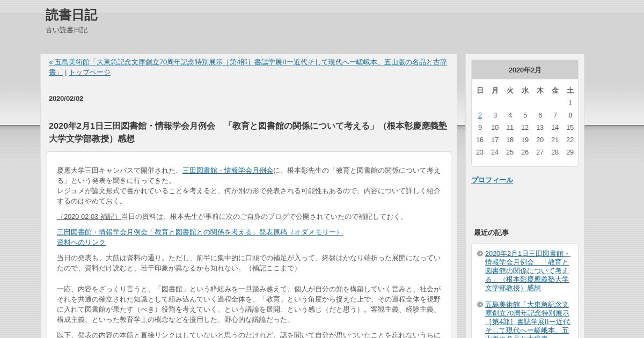Click the 土 weekday column header
The width and height of the screenshot is (644, 338).
click(x=570, y=91)
